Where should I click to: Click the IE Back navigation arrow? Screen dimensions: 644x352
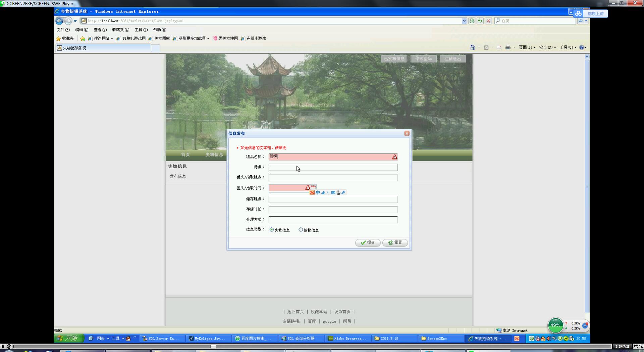pos(59,21)
